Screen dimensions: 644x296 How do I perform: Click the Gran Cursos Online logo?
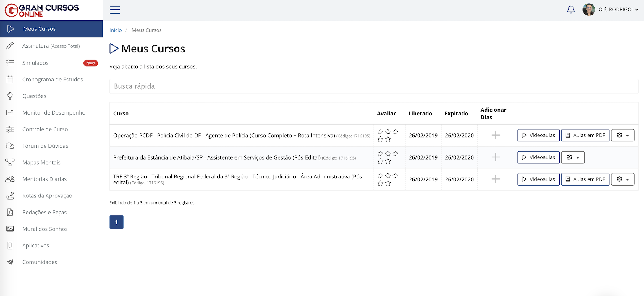[x=42, y=10]
